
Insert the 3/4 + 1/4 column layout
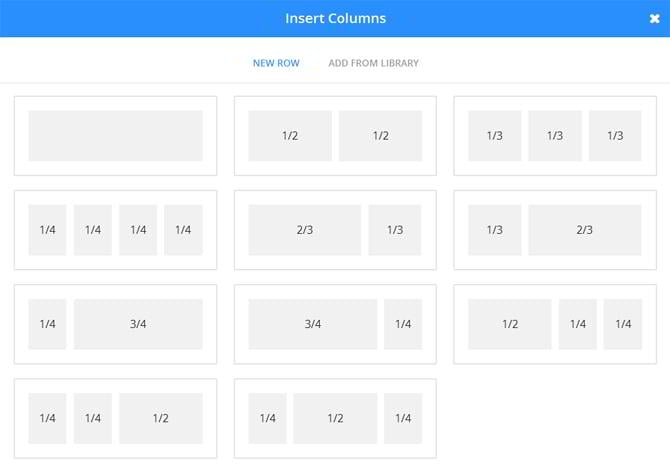coord(335,324)
